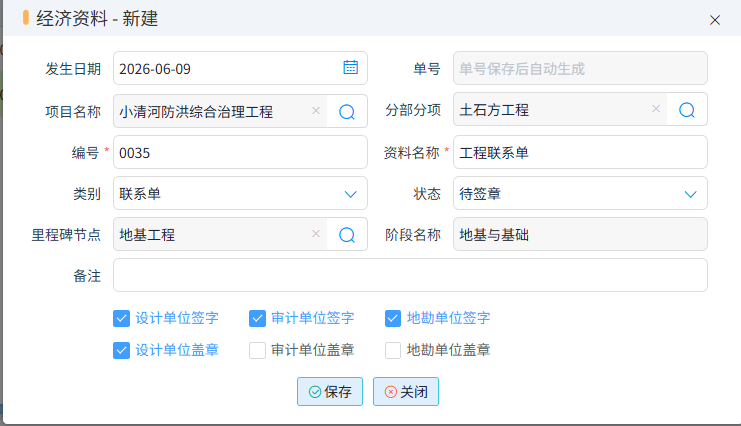Click the 经济资料 - 新建 dialog title
This screenshot has width=741, height=426.
tap(97, 19)
